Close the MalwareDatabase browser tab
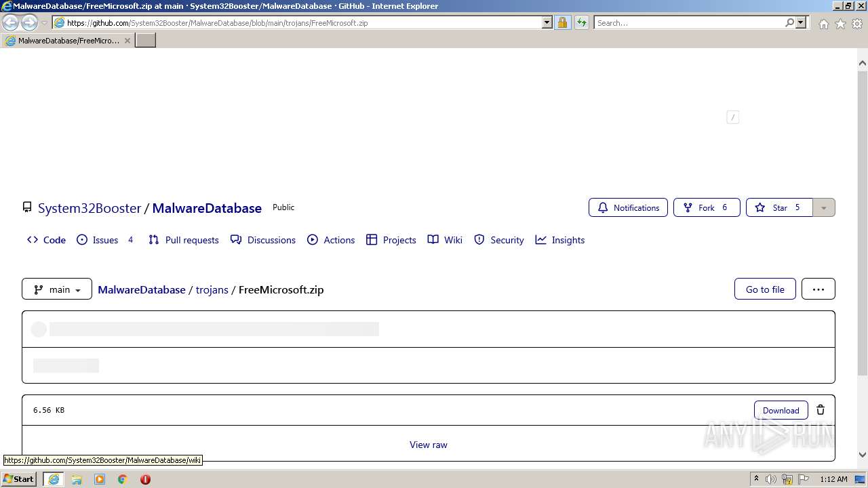The width and height of the screenshot is (868, 488). click(x=127, y=41)
